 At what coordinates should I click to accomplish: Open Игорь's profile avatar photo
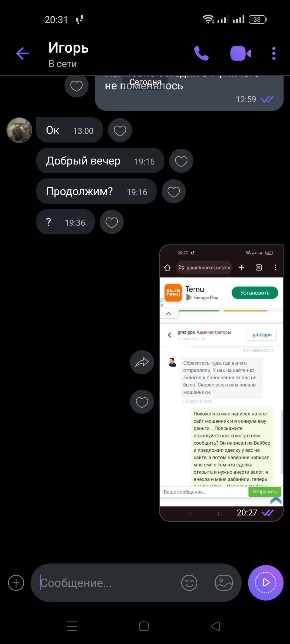click(x=19, y=130)
